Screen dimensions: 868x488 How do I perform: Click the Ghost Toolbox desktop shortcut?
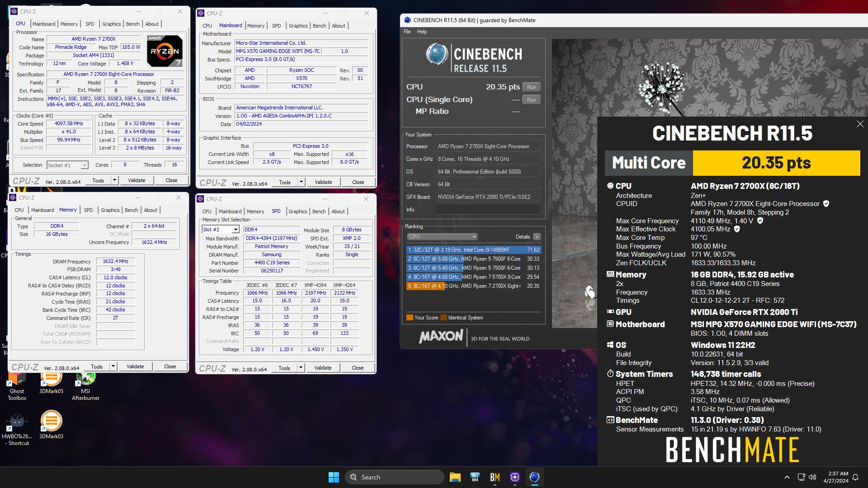17,387
